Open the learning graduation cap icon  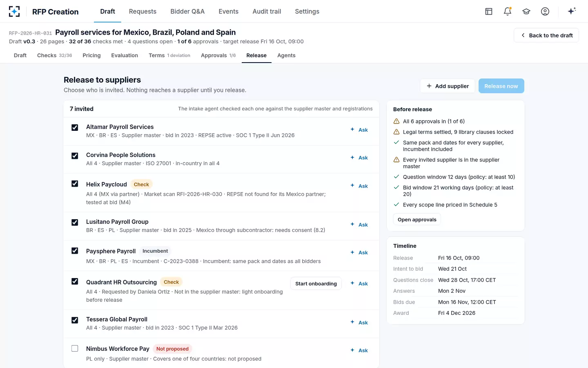coord(526,11)
